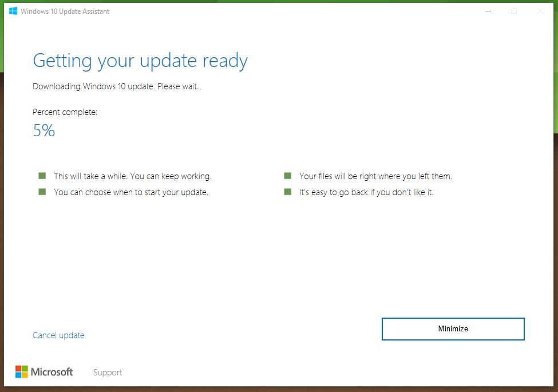
Task: Click "Your files will be right where" text
Action: click(x=375, y=176)
